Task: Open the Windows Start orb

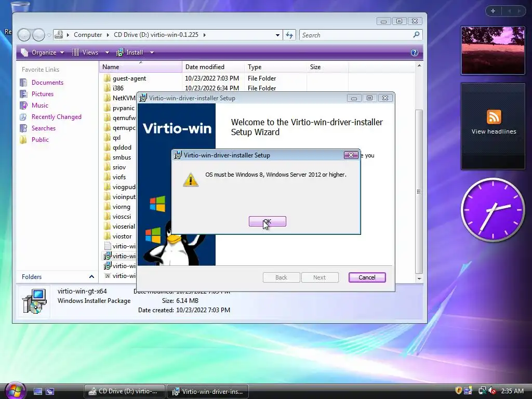Action: click(15, 391)
